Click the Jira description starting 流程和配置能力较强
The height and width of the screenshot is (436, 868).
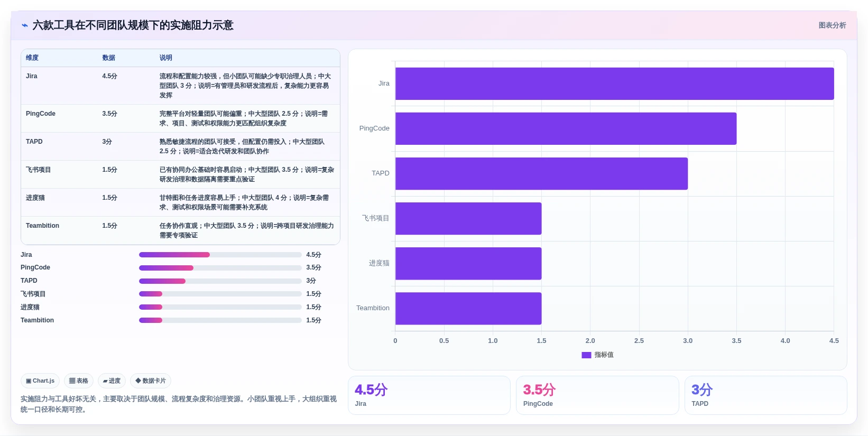(x=246, y=86)
